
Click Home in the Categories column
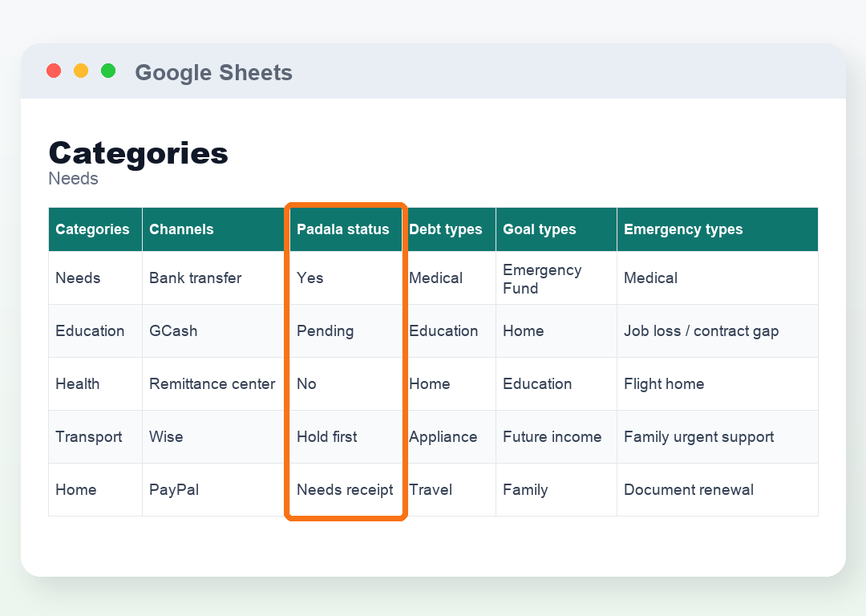[95, 490]
